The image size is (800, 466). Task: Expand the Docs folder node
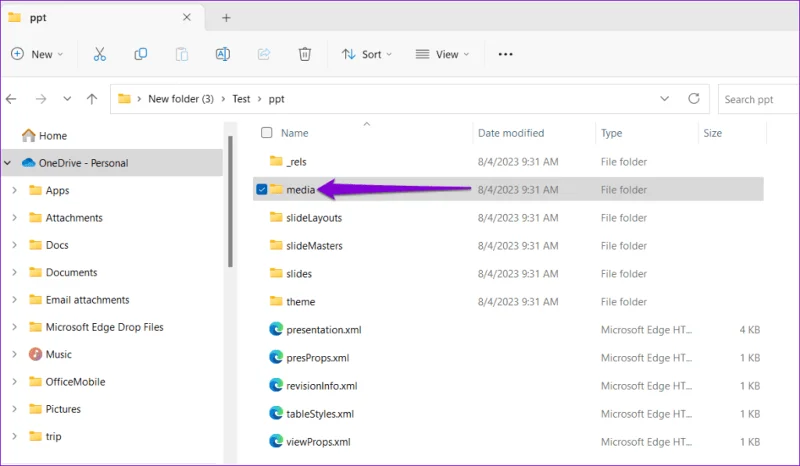(x=14, y=245)
